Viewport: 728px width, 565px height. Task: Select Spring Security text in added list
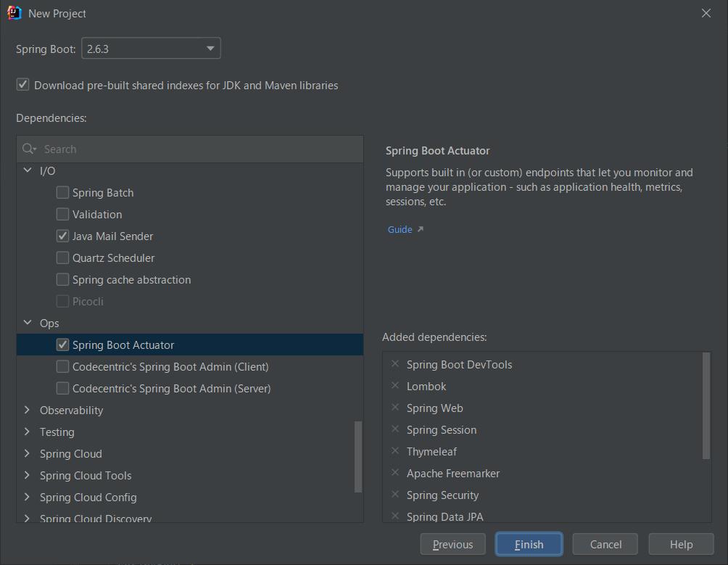(x=442, y=495)
